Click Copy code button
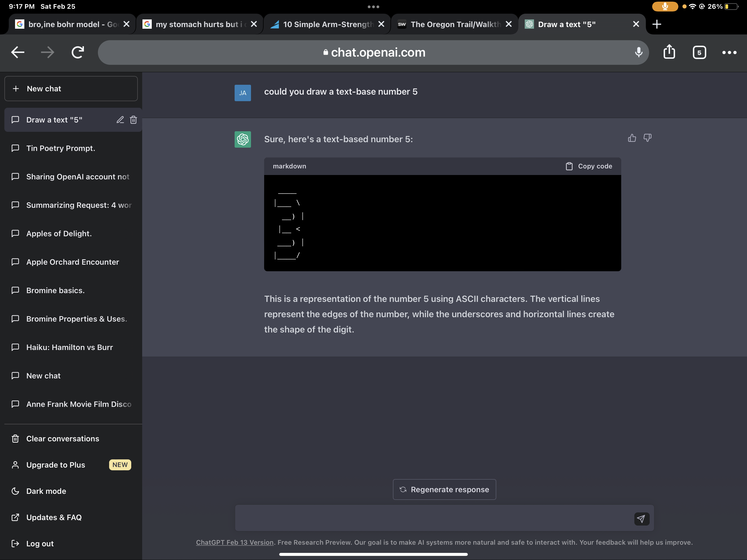This screenshot has height=560, width=747. 589,166
